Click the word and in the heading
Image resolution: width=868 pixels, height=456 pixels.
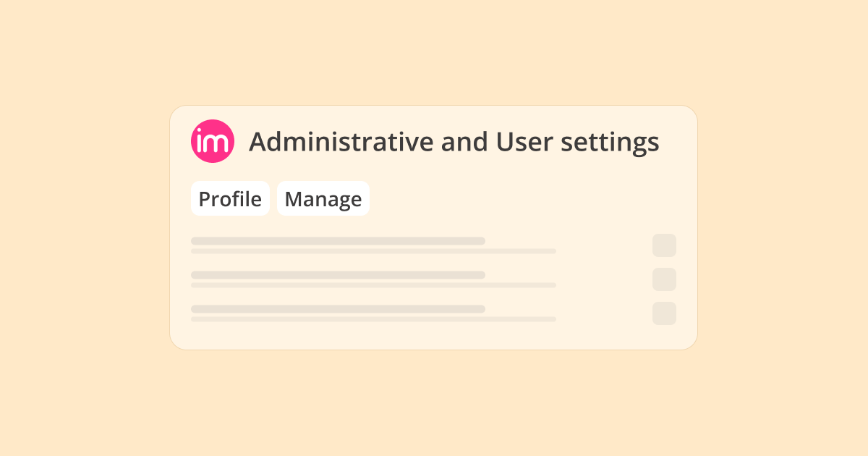pos(464,142)
